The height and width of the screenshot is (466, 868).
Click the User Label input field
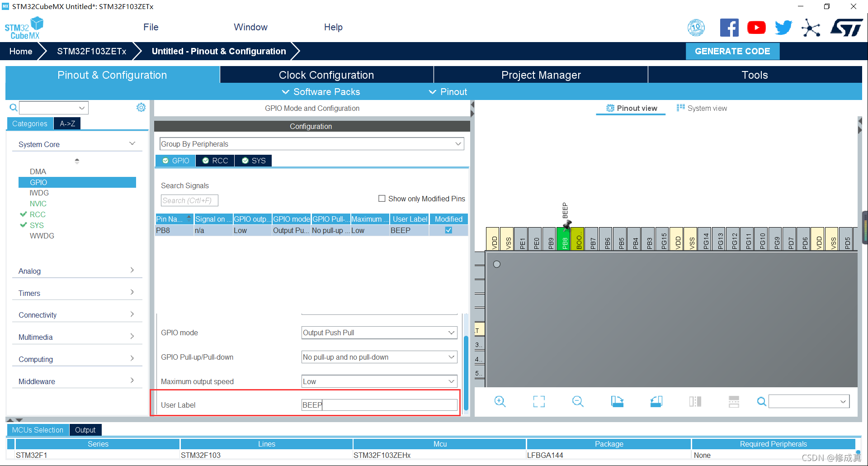pos(379,405)
